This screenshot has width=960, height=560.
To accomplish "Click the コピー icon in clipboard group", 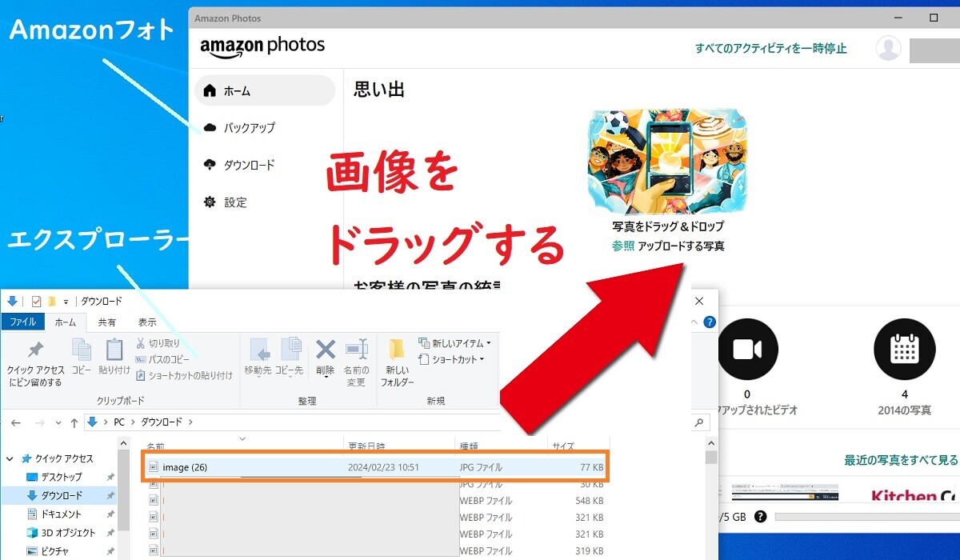I will coord(82,357).
